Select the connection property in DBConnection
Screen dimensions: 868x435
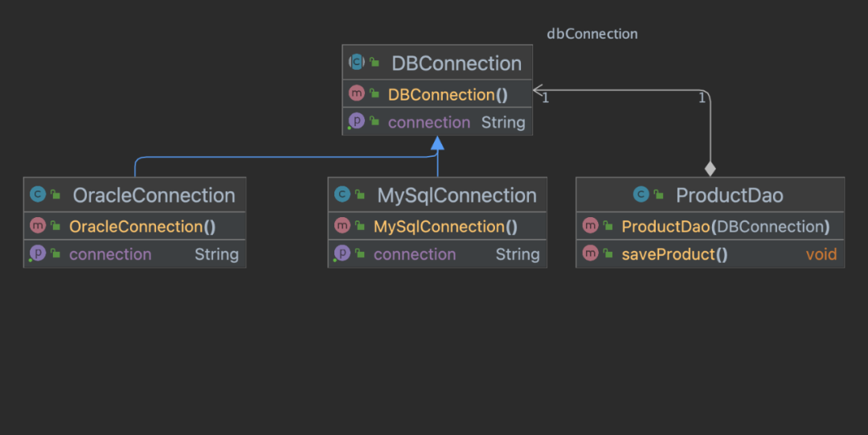point(437,122)
